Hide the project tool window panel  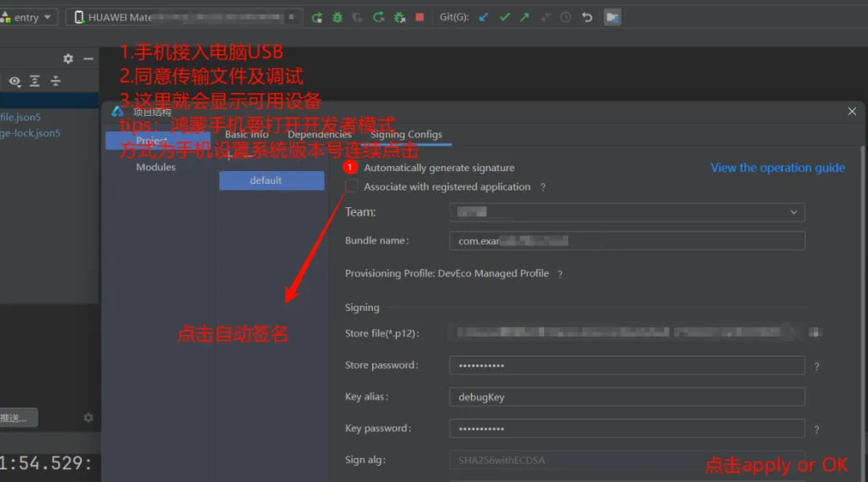[88, 59]
